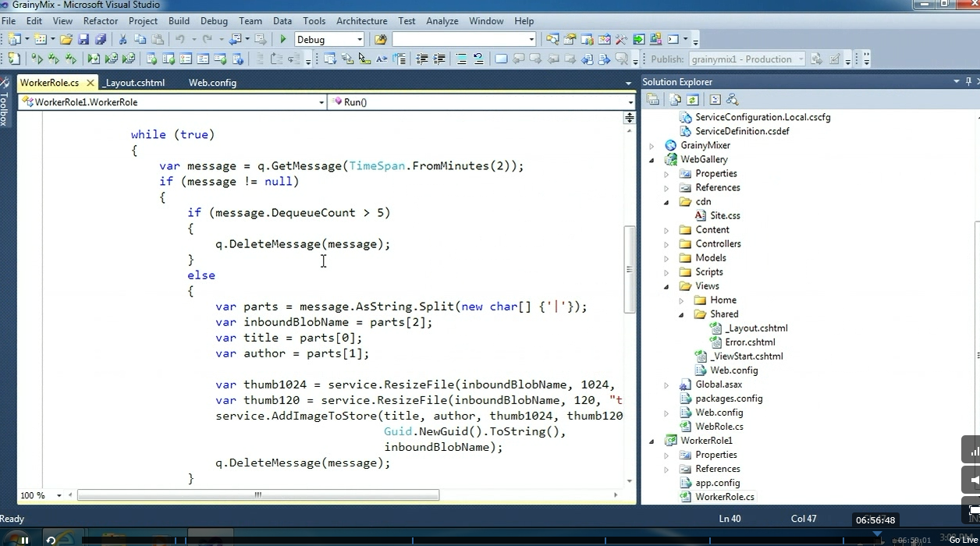The image size is (980, 546).
Task: Open the Run() member dropdown
Action: click(630, 102)
